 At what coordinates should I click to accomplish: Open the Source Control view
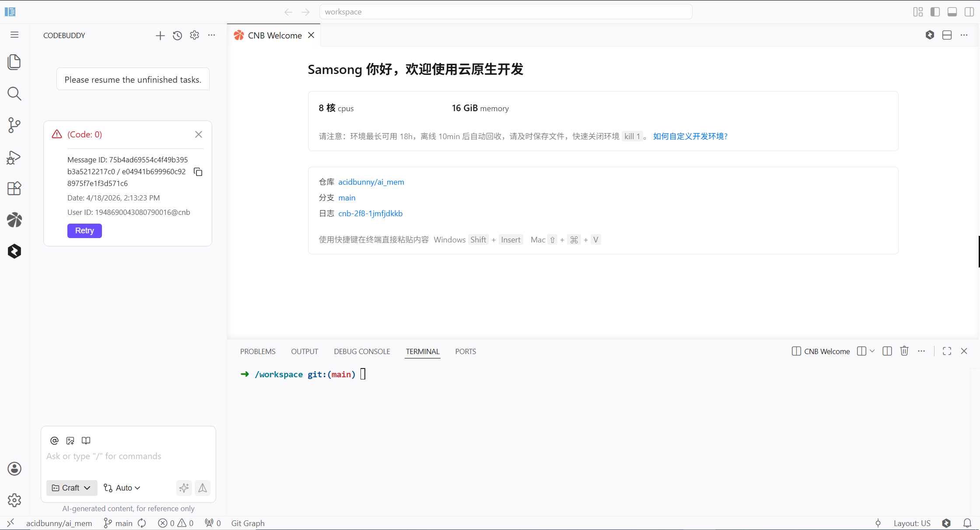[14, 126]
